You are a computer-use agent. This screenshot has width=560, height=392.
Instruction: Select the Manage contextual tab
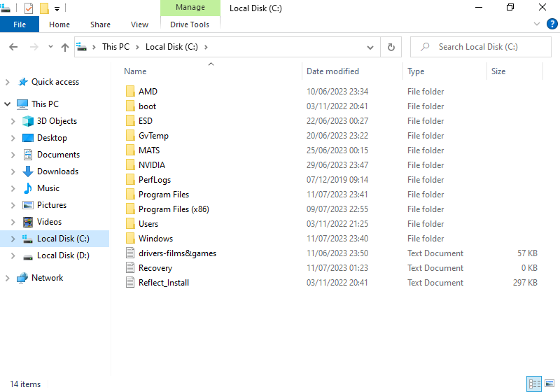point(190,8)
